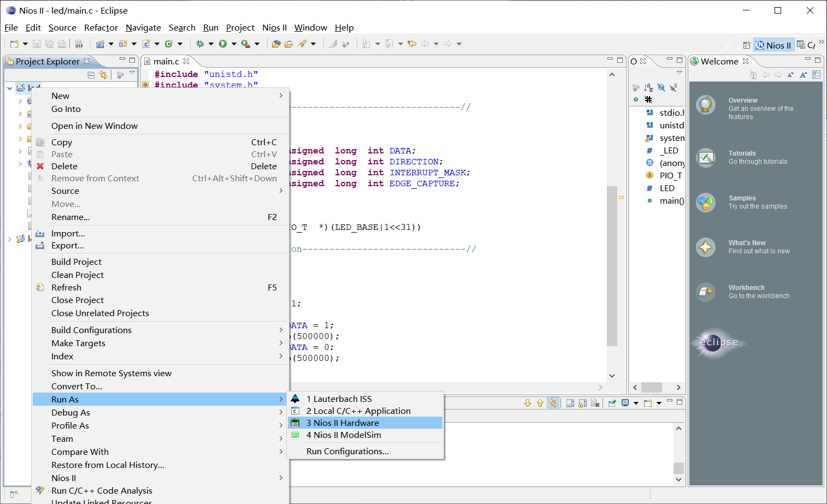This screenshot has width=827, height=504.
Task: Click the green Run toolbar icon
Action: tap(223, 44)
